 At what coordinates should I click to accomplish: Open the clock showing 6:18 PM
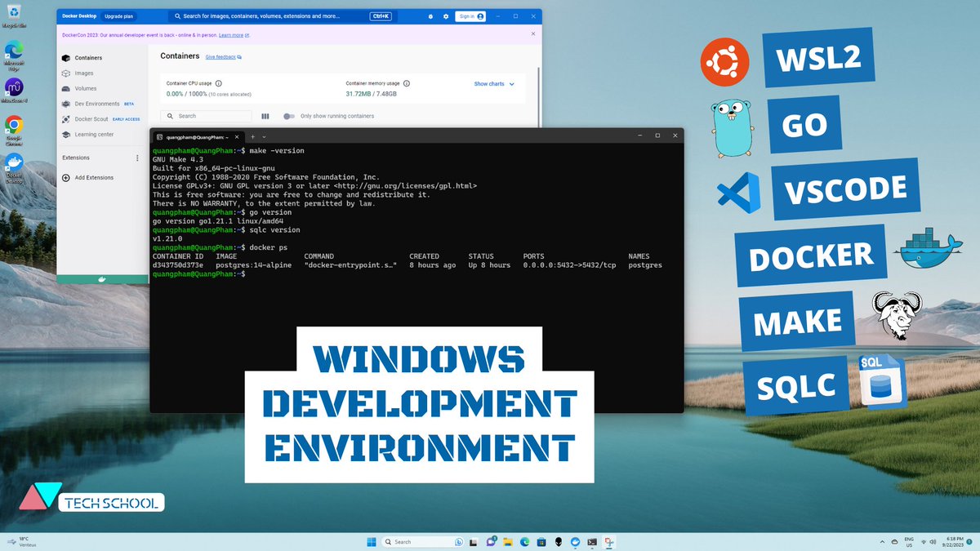pos(953,542)
